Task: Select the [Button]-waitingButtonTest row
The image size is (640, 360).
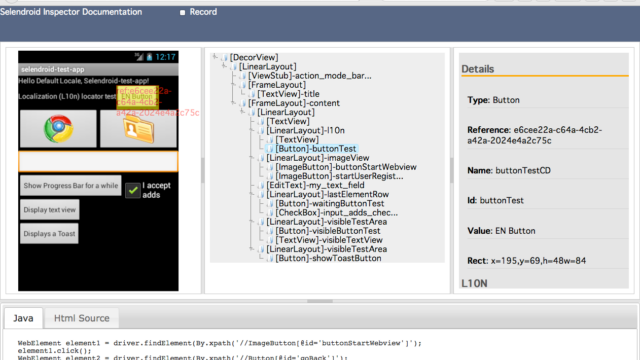Action: [330, 203]
